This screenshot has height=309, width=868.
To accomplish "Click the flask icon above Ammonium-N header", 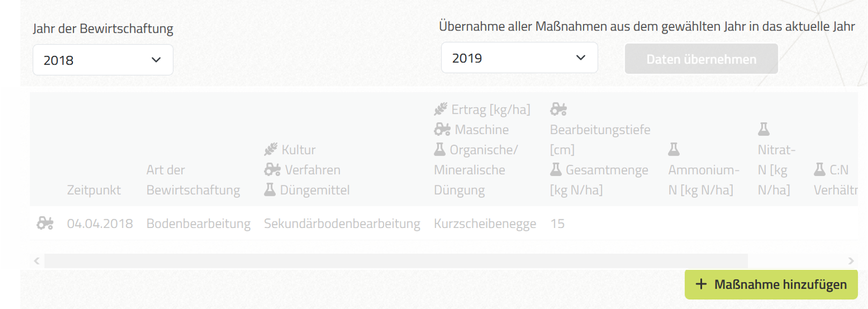I will (x=674, y=149).
